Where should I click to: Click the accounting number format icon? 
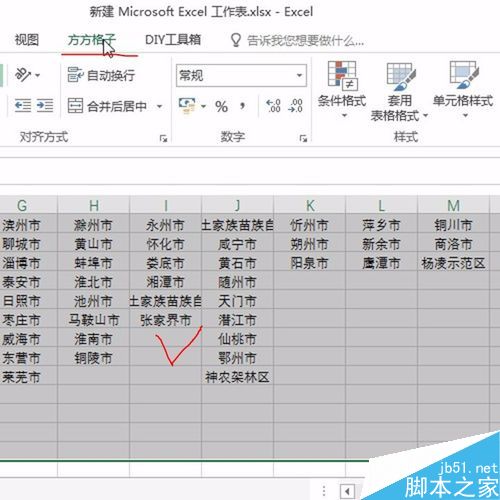187,106
